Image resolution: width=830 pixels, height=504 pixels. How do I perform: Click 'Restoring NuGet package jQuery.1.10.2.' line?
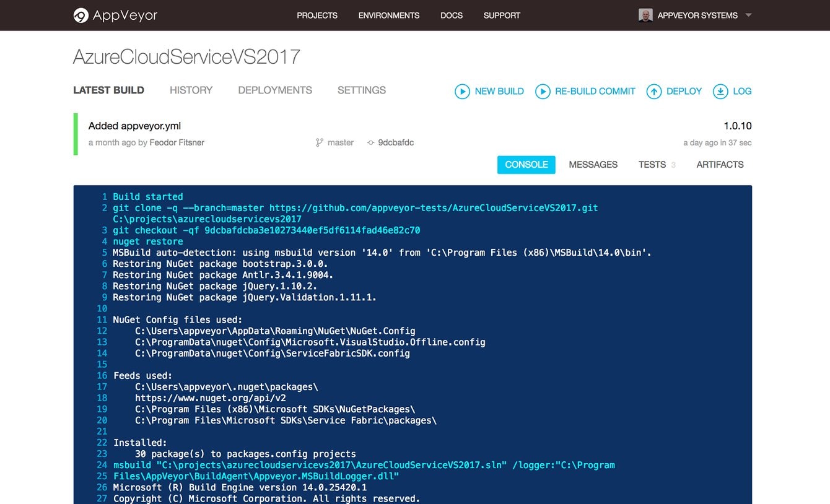(x=215, y=286)
